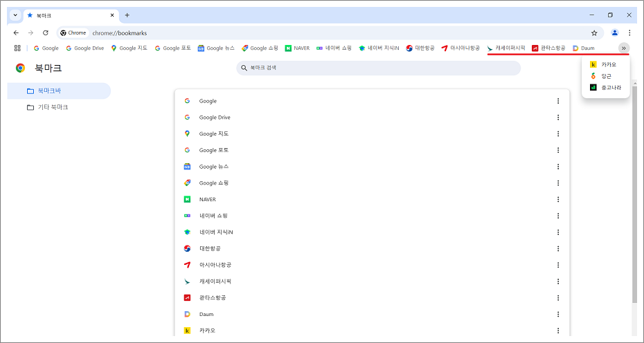Click the Google bookmark on the bookmarks bar

pos(46,48)
